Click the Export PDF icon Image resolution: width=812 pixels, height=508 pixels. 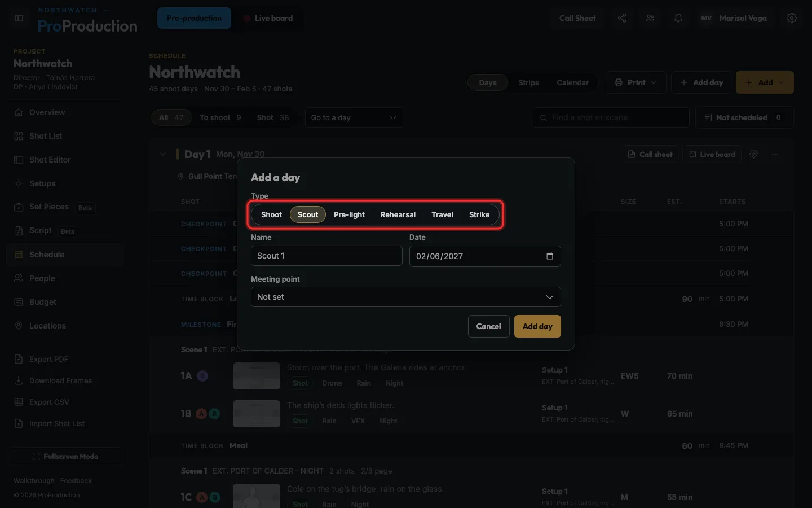click(19, 359)
